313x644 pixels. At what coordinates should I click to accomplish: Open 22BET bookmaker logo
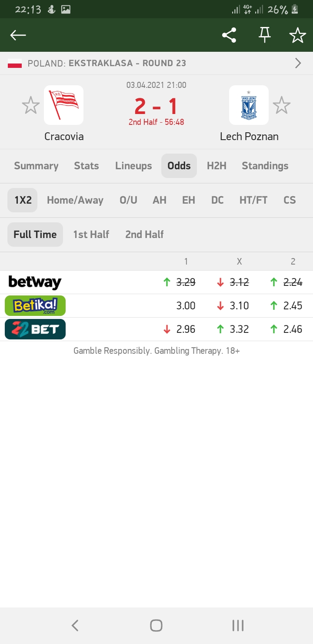coord(35,329)
